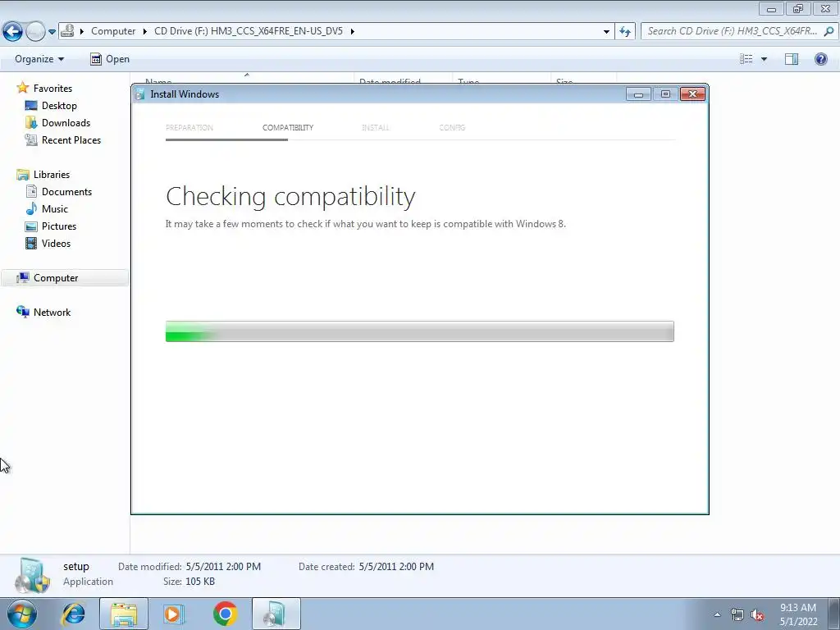Click the Network globe icon

pyautogui.click(x=22, y=312)
